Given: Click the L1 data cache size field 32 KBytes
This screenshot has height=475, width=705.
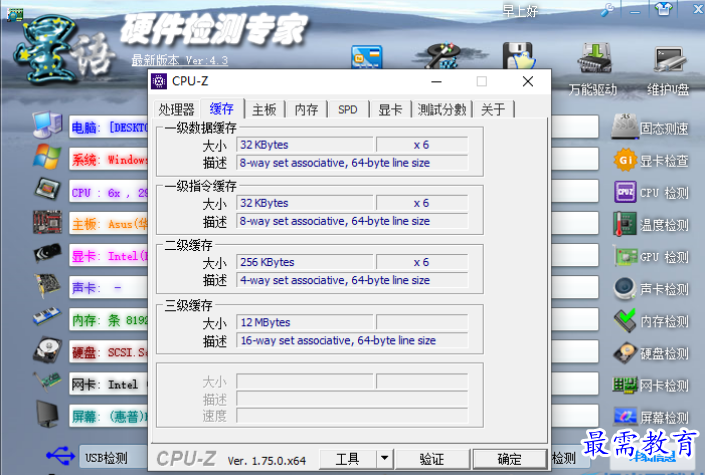Looking at the screenshot, I should pyautogui.click(x=305, y=145).
